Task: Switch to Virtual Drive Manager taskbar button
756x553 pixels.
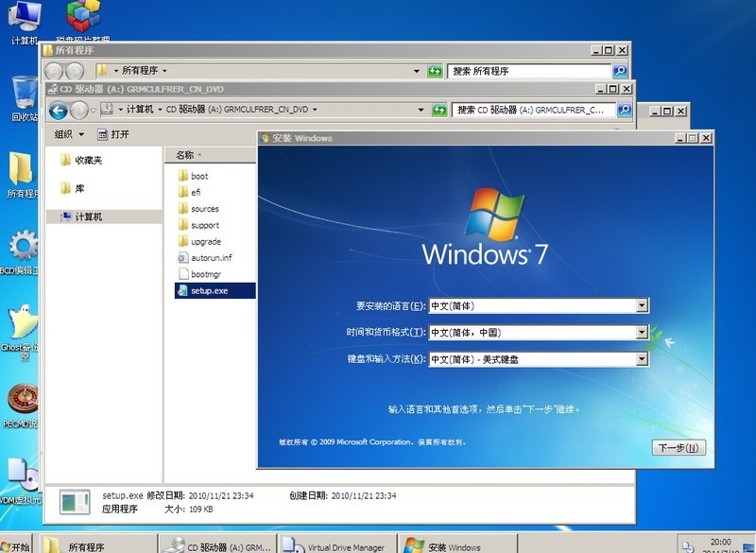Action: coord(337,545)
